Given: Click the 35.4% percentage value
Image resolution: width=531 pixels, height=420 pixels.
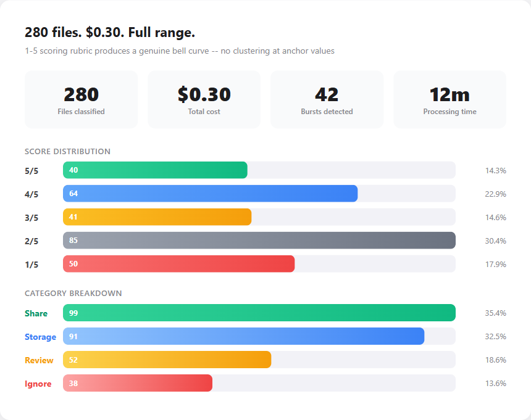Looking at the screenshot, I should tap(495, 313).
